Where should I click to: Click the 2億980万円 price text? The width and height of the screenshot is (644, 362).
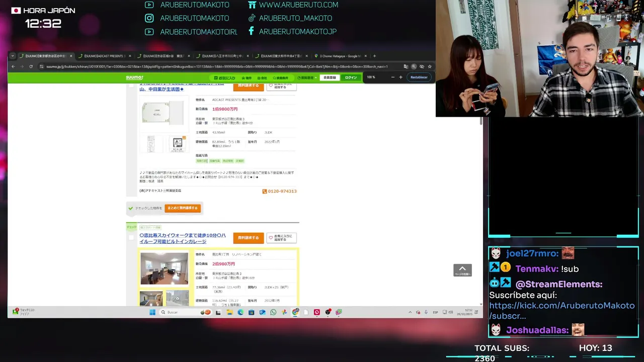[x=223, y=264]
